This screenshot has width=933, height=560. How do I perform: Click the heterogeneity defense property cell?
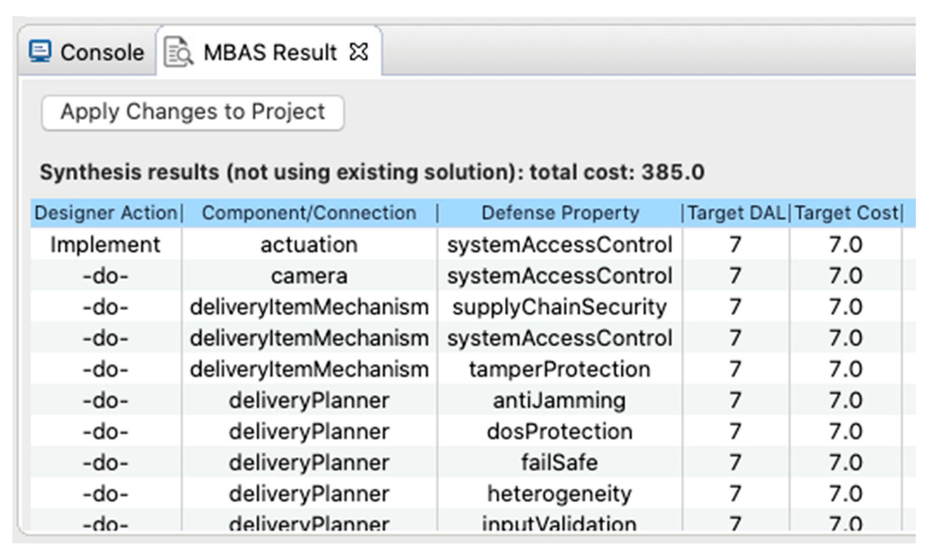[560, 494]
